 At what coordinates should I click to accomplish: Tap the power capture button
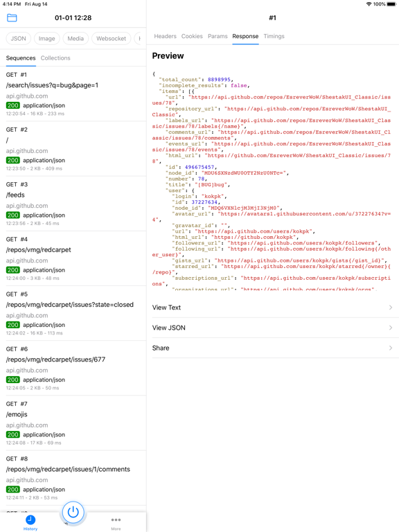pyautogui.click(x=73, y=512)
